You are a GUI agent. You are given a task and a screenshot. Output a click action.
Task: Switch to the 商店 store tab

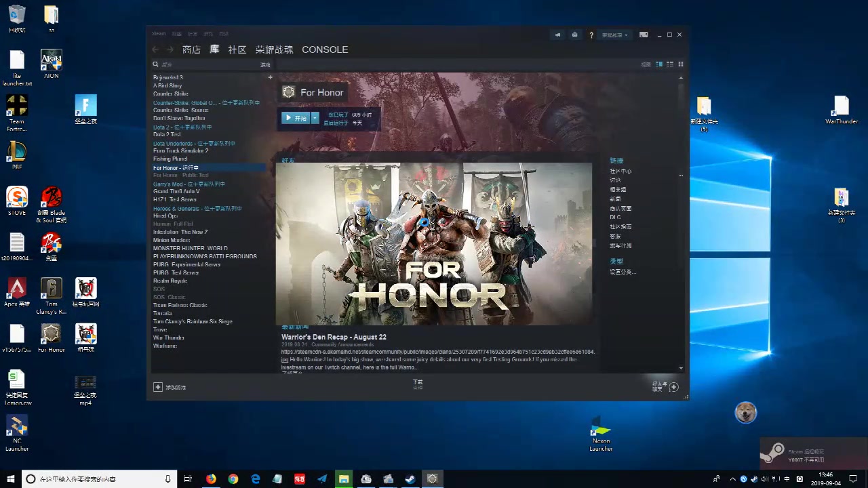point(192,49)
